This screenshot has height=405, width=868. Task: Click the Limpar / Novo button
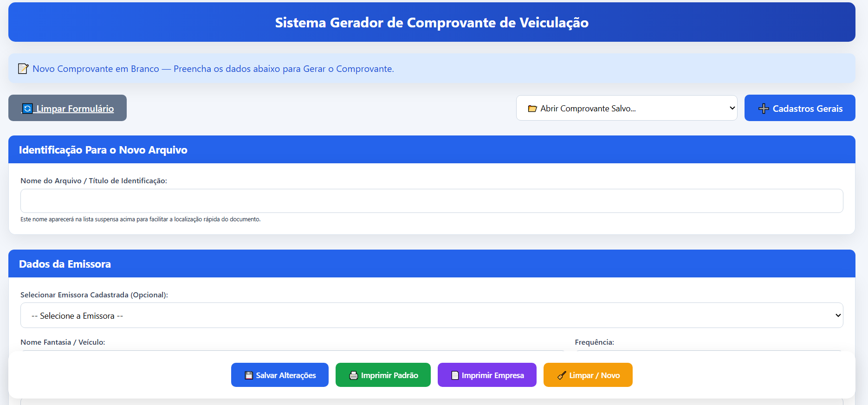588,375
